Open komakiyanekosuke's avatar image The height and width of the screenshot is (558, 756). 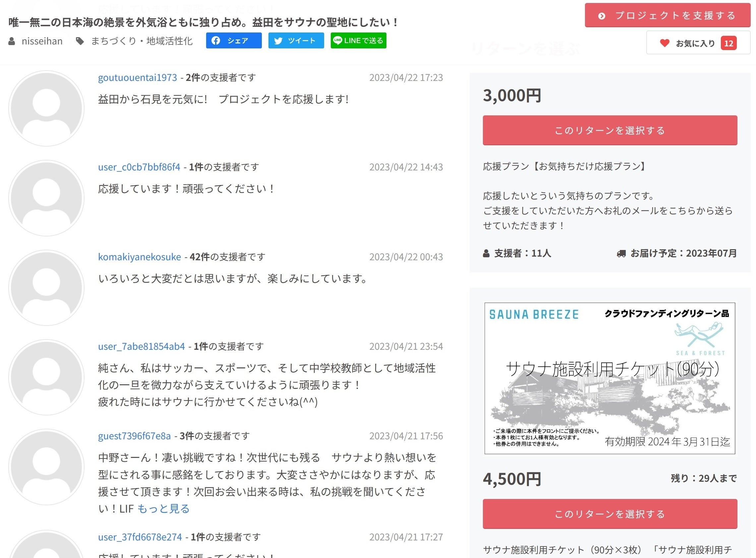46,288
